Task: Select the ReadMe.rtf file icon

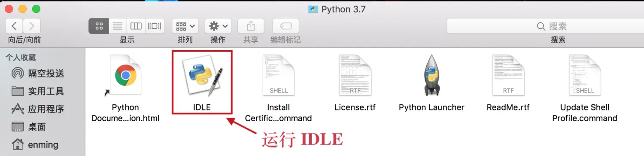Action: (x=508, y=76)
